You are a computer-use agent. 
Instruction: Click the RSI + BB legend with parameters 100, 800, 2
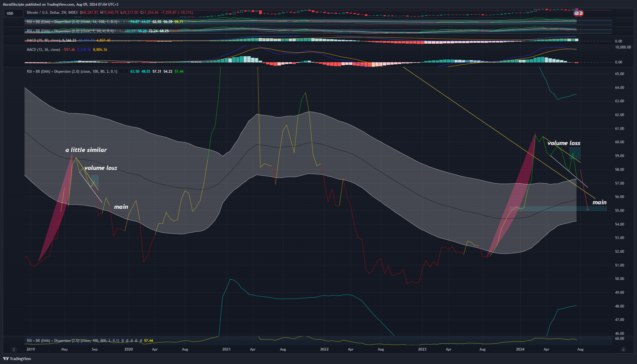[73, 341]
